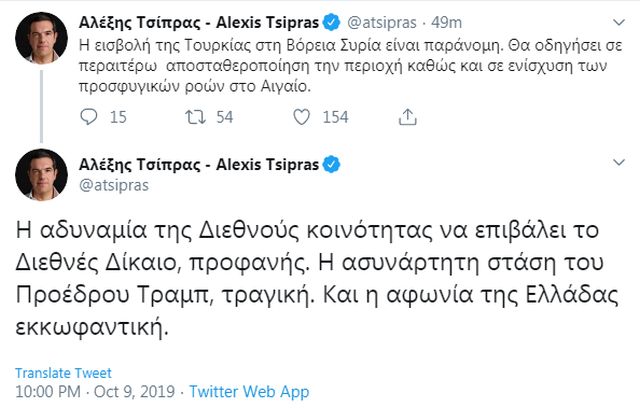
Task: Open the profile avatar on the first tweet
Action: (x=40, y=38)
